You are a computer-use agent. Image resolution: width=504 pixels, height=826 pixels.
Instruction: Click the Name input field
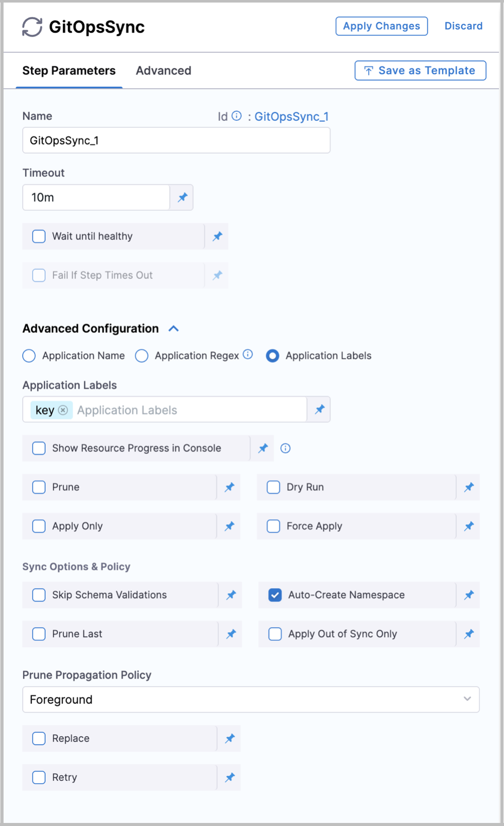point(176,141)
